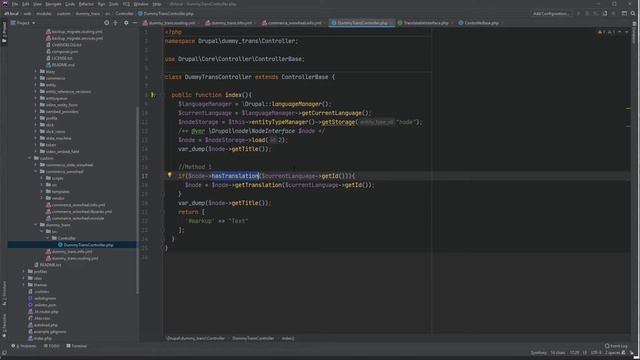Click the warnings indicator at editor top right
The width and height of the screenshot is (640, 360).
(x=607, y=32)
